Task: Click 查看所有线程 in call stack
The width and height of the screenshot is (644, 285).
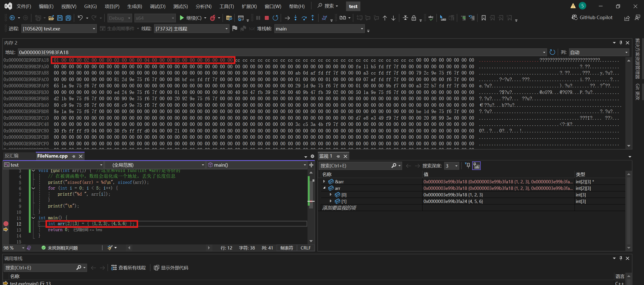Action: pos(129,268)
